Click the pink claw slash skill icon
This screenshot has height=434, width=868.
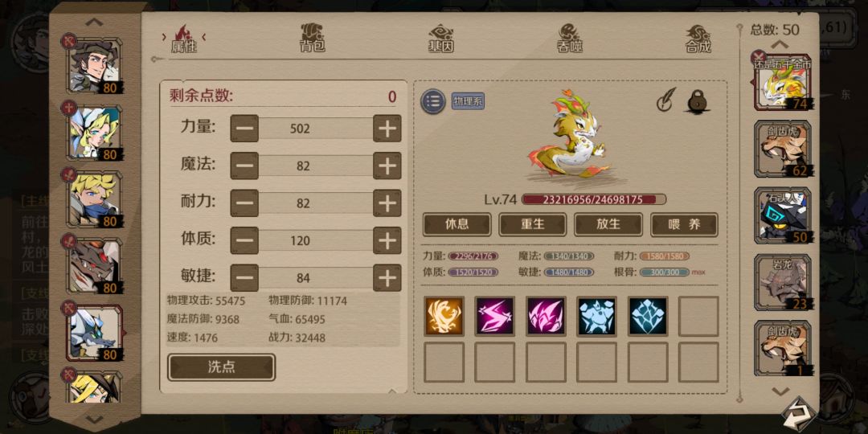pyautogui.click(x=546, y=316)
